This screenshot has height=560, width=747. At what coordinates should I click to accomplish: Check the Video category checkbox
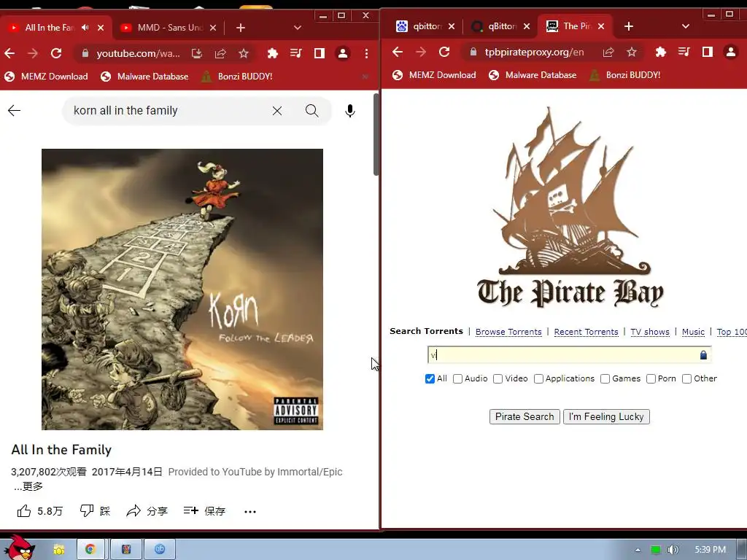coord(498,378)
